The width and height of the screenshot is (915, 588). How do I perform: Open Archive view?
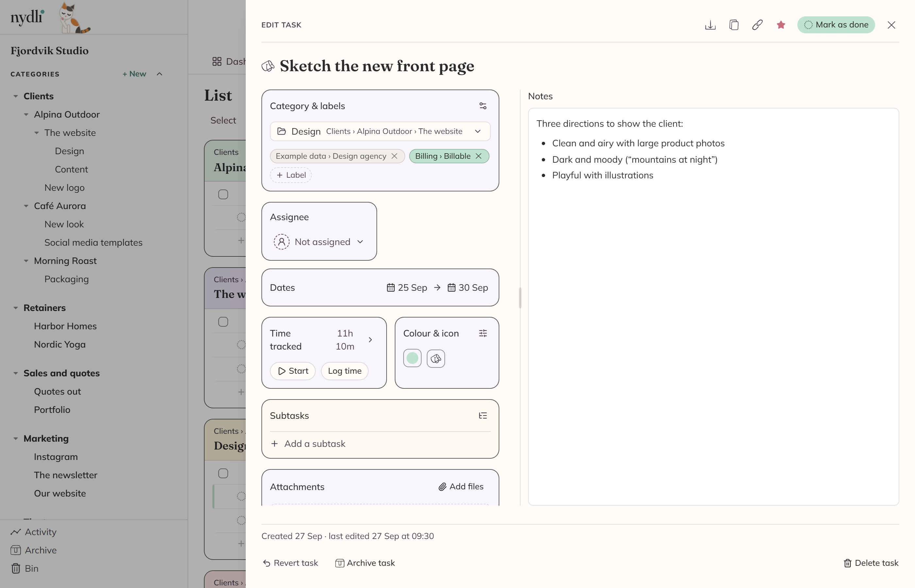[x=34, y=550]
